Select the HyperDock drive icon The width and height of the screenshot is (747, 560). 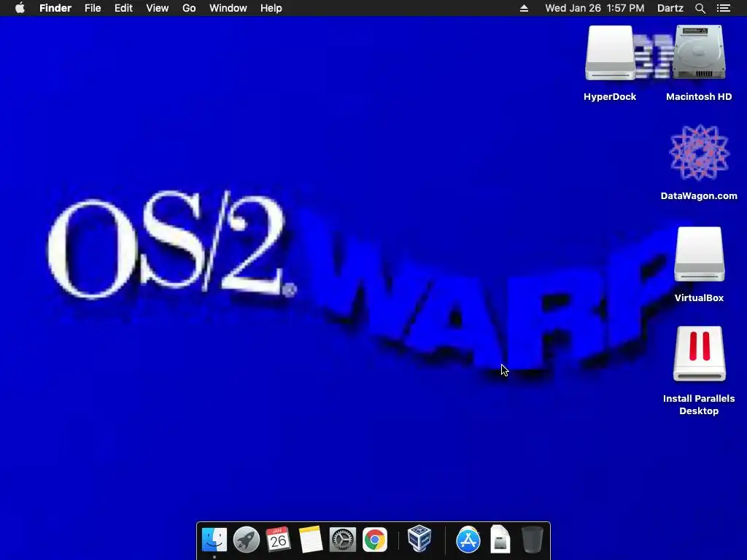coord(610,52)
